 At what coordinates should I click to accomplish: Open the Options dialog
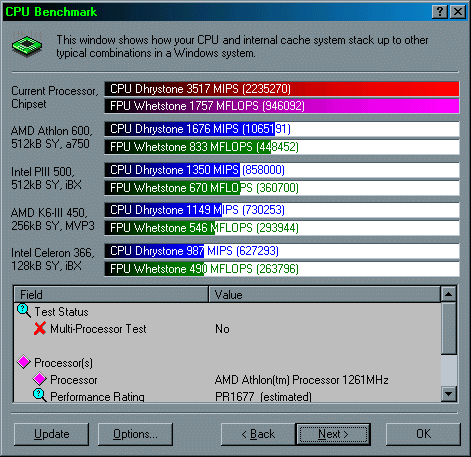(x=135, y=434)
